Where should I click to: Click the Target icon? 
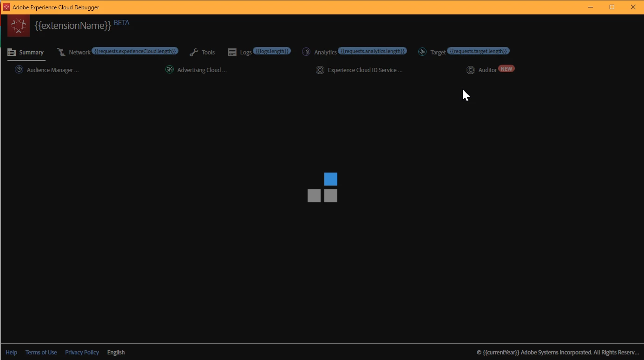coord(422,52)
